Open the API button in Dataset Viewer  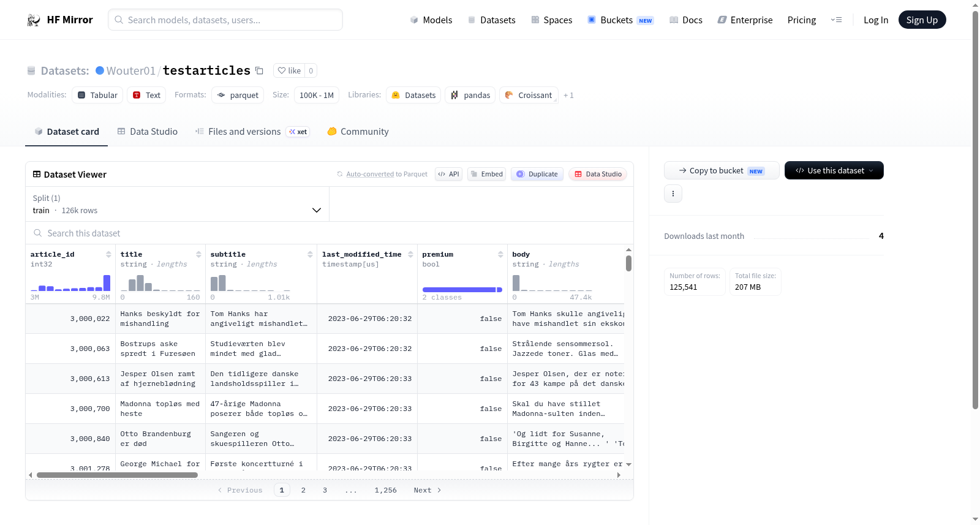[448, 174]
